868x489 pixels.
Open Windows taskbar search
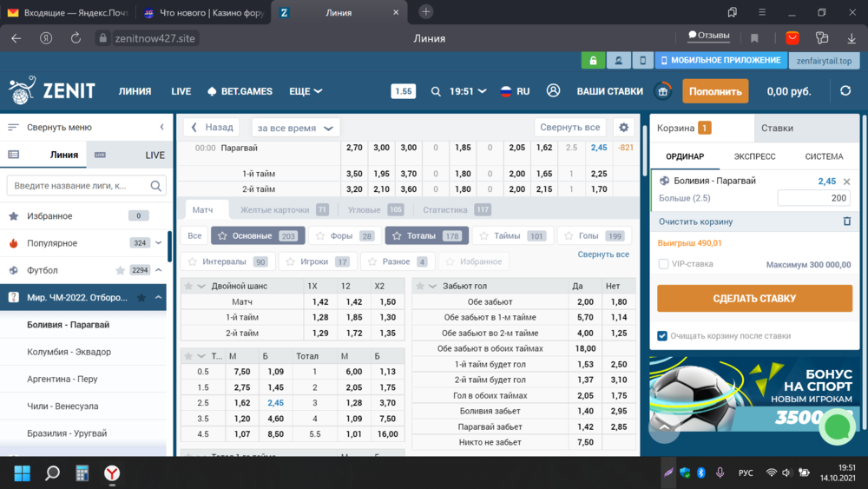(53, 473)
